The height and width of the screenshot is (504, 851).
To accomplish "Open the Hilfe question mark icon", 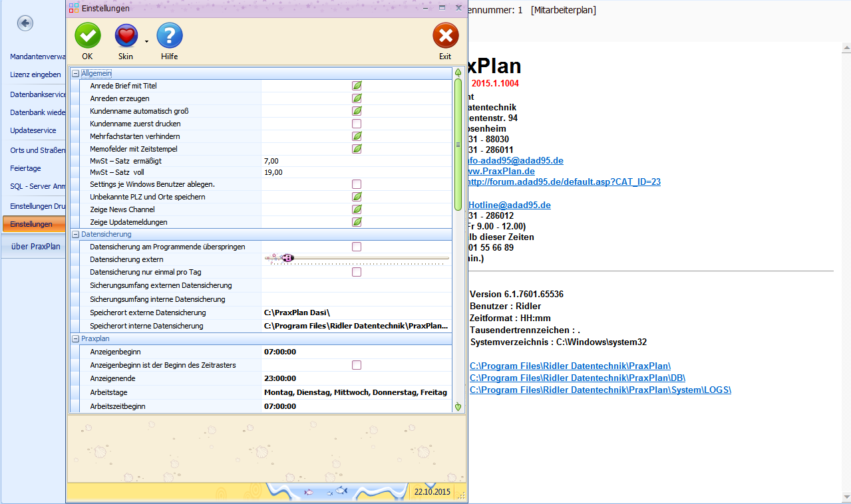I will tap(169, 35).
